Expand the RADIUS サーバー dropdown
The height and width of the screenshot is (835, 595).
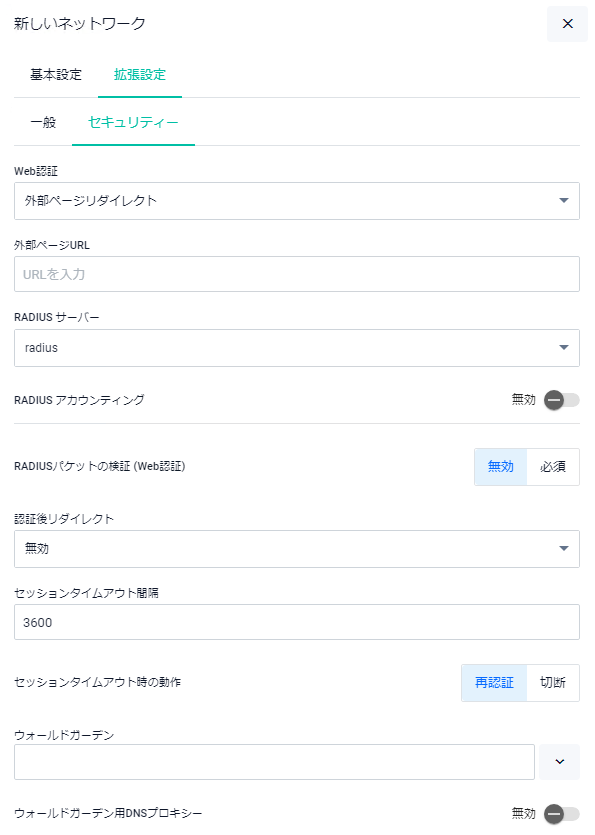pos(297,348)
